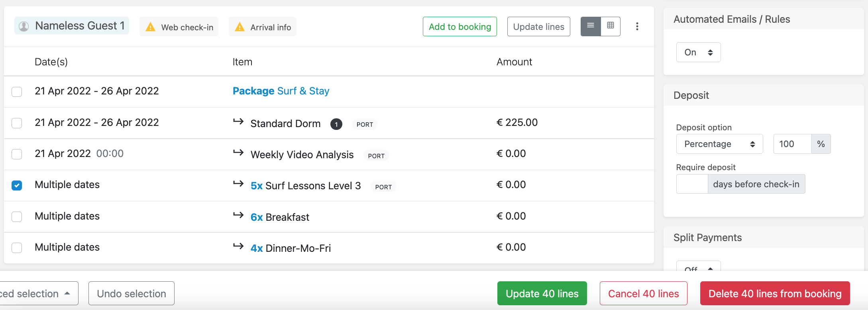The width and height of the screenshot is (868, 310).
Task: Open the Automated Emails On dropdown
Action: coord(698,52)
